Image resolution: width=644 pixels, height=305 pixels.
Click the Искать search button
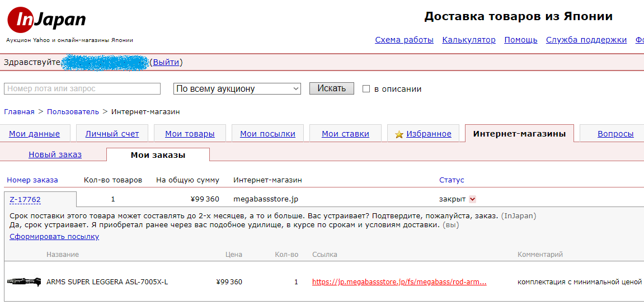coord(331,88)
